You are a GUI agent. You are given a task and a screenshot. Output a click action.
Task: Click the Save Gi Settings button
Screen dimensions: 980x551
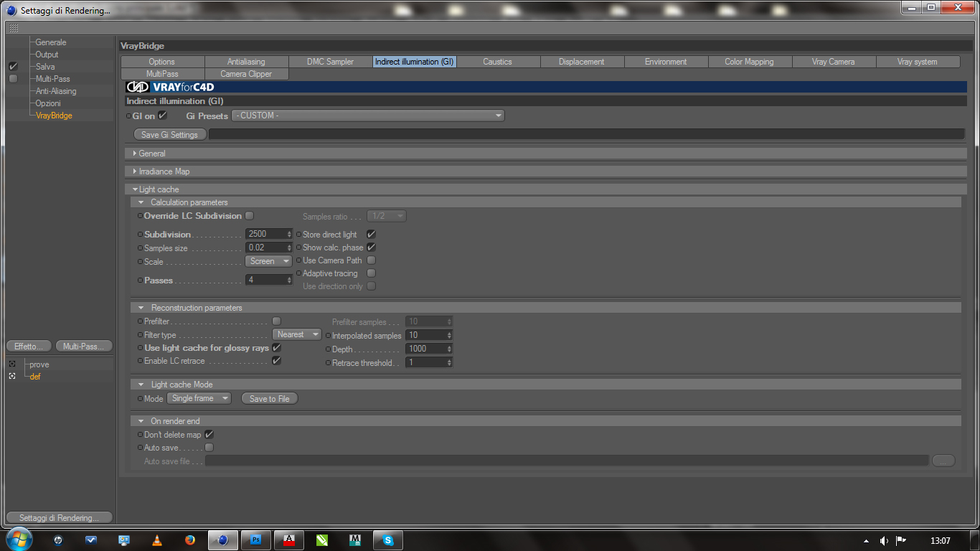click(x=169, y=134)
